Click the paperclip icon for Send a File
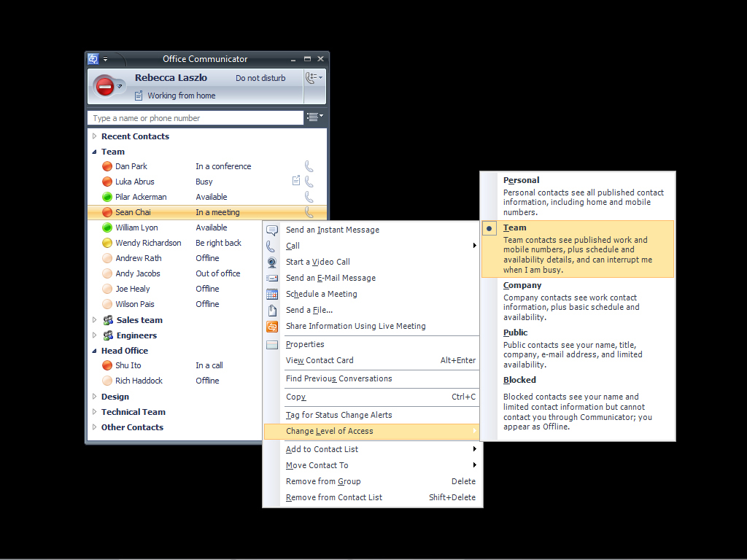 coord(272,311)
